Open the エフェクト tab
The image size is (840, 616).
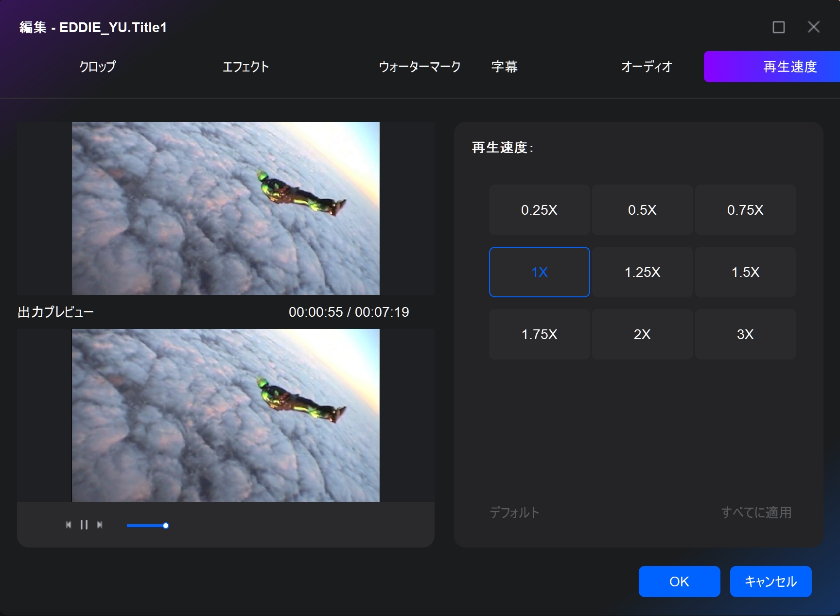pyautogui.click(x=245, y=67)
